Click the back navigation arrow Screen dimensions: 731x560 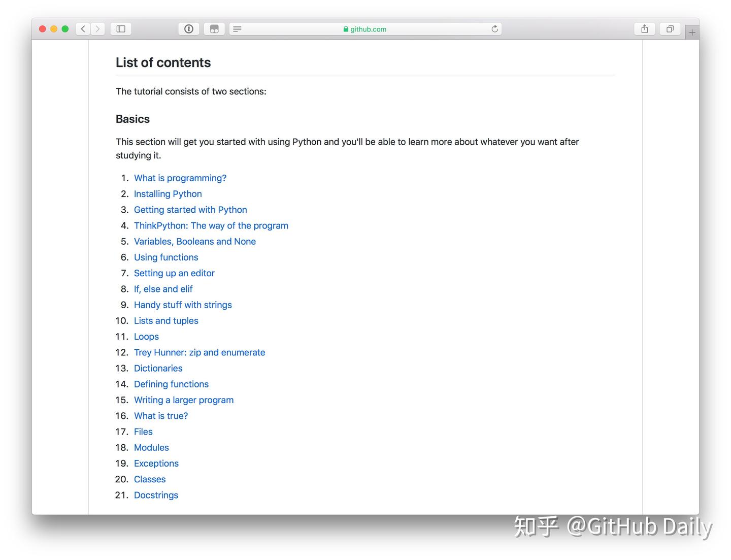[x=83, y=28]
